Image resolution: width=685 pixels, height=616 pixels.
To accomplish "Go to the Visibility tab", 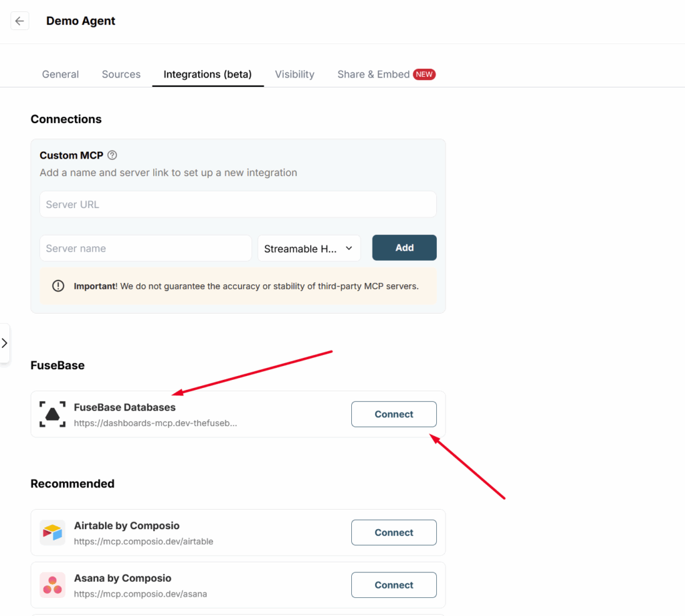I will pyautogui.click(x=294, y=74).
